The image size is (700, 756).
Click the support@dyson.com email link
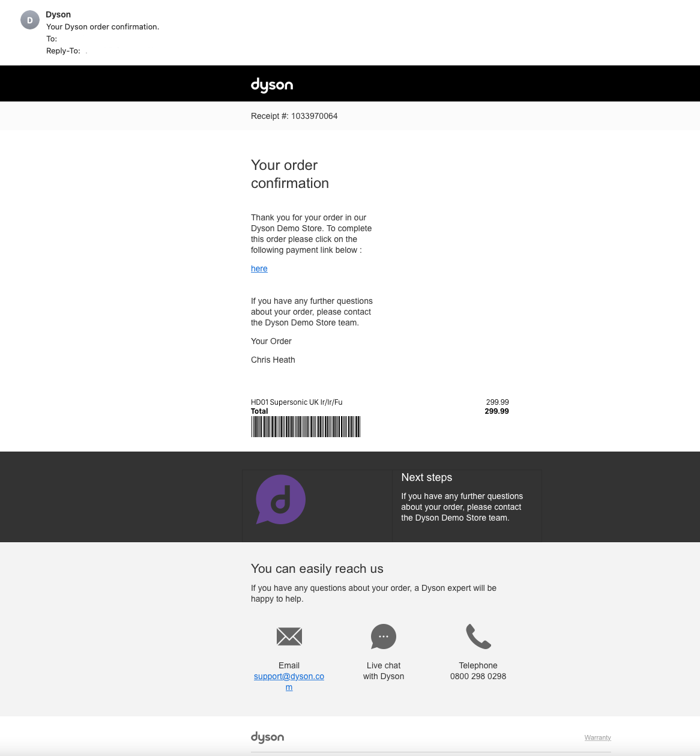pyautogui.click(x=289, y=677)
